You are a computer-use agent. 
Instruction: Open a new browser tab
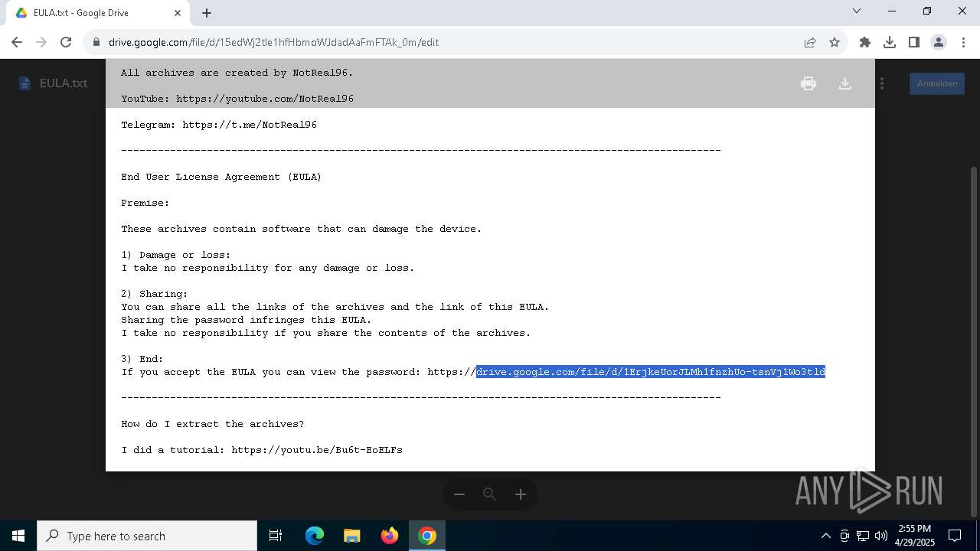pyautogui.click(x=207, y=13)
